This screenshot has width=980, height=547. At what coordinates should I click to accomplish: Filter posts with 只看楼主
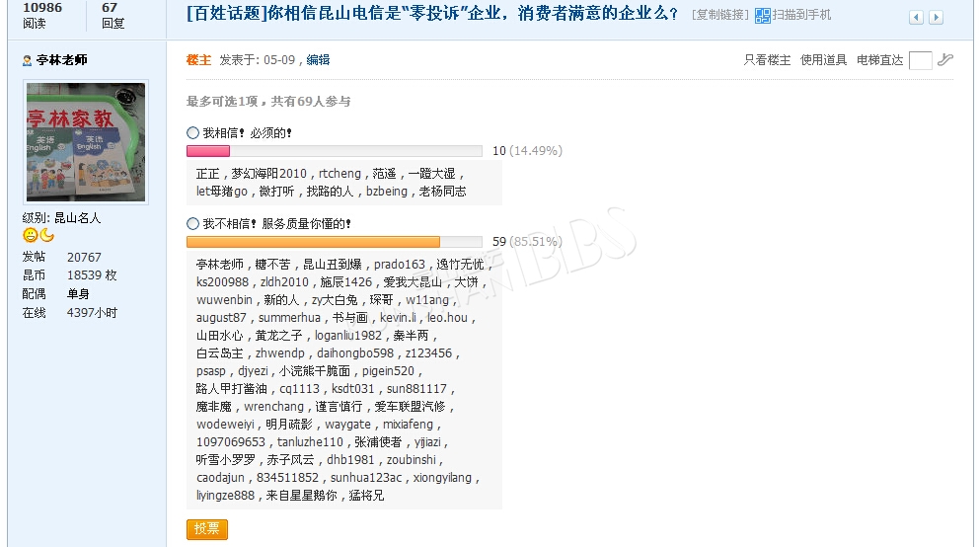click(767, 60)
